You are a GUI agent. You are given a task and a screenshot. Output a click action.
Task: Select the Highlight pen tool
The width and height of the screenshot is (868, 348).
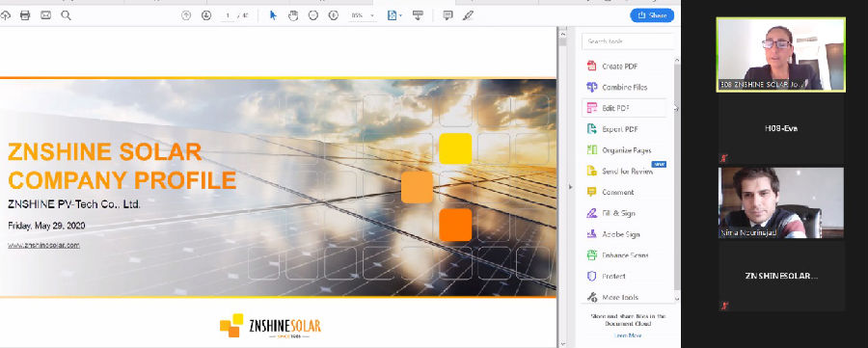coord(468,15)
